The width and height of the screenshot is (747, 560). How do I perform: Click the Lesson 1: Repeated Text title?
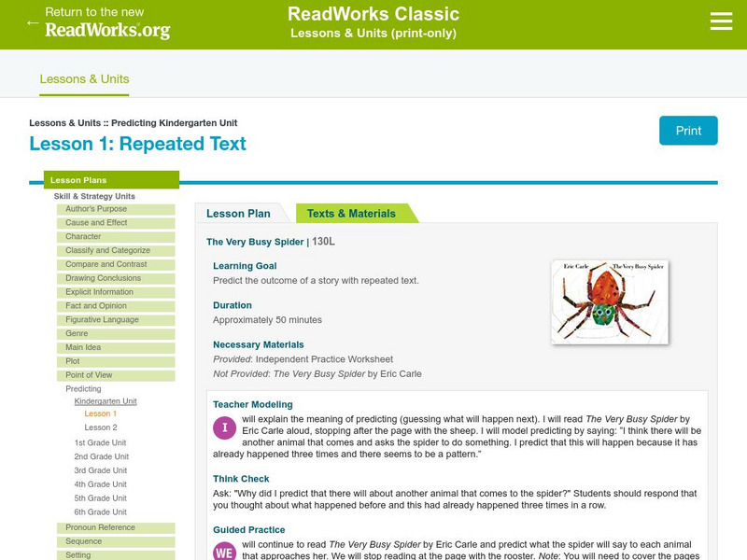tap(137, 144)
